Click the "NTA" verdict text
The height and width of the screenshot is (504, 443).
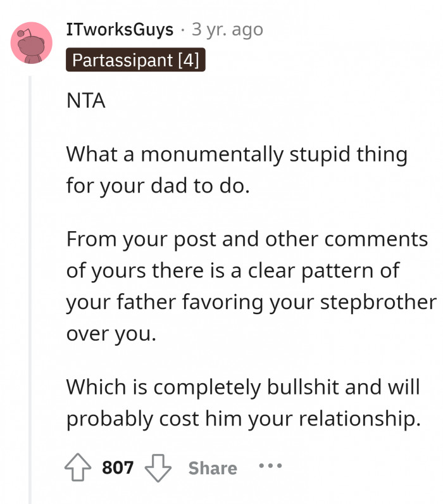click(x=86, y=101)
